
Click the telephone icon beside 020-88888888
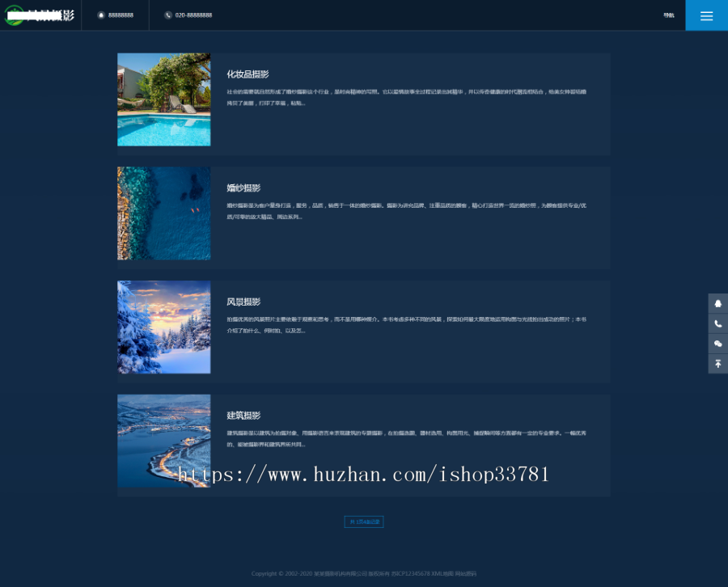pos(169,15)
